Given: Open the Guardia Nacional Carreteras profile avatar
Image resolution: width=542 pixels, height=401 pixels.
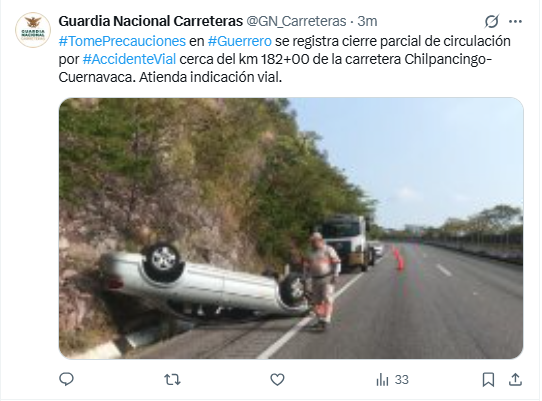Looking at the screenshot, I should [33, 30].
